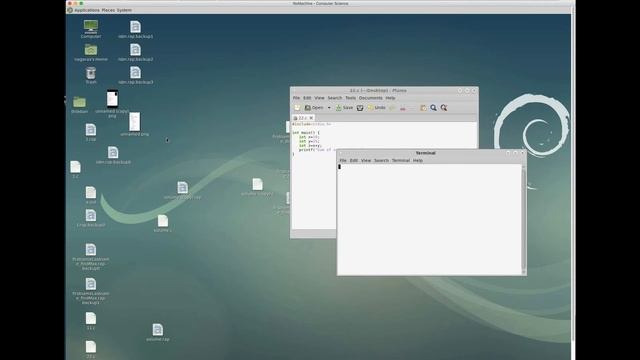Select the FindMax.rap.backup0 file icon

[91, 250]
